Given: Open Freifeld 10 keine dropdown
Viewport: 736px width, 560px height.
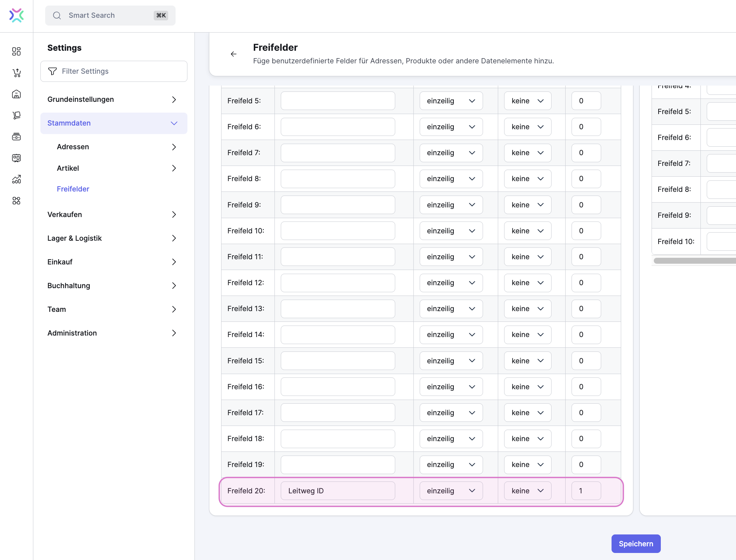Looking at the screenshot, I should tap(527, 231).
